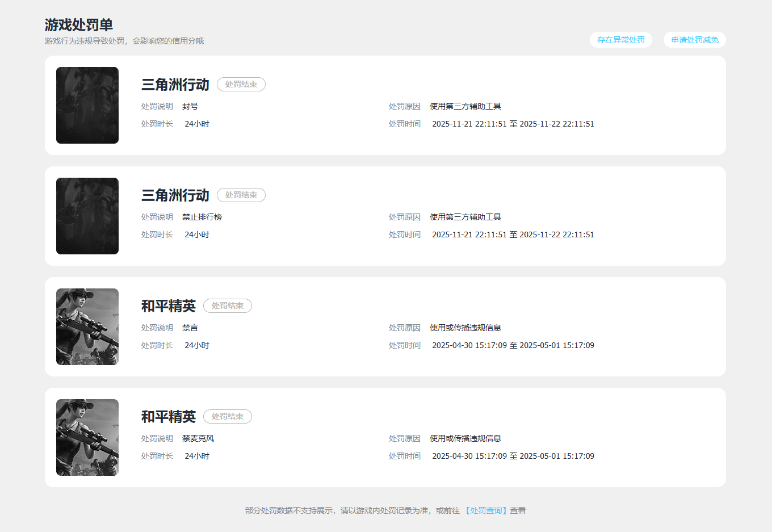
Task: Select the 三角洲行动 title on the 禁止排行榜 card
Action: point(175,195)
